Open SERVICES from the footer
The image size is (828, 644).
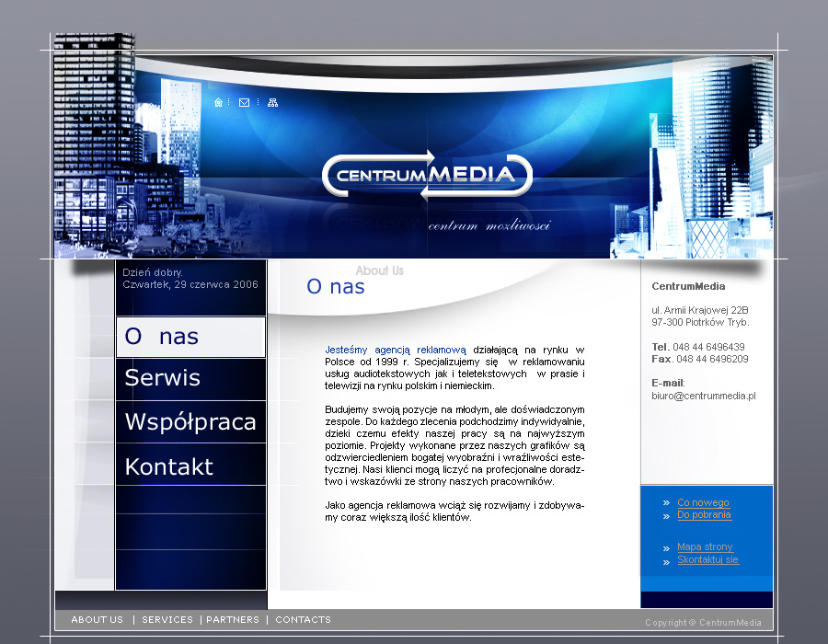pos(167,620)
